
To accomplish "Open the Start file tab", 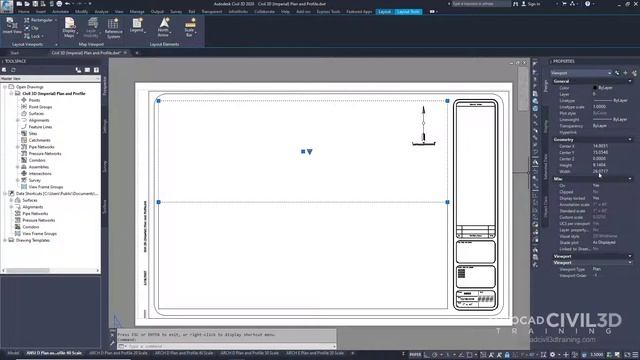I will [x=15, y=53].
